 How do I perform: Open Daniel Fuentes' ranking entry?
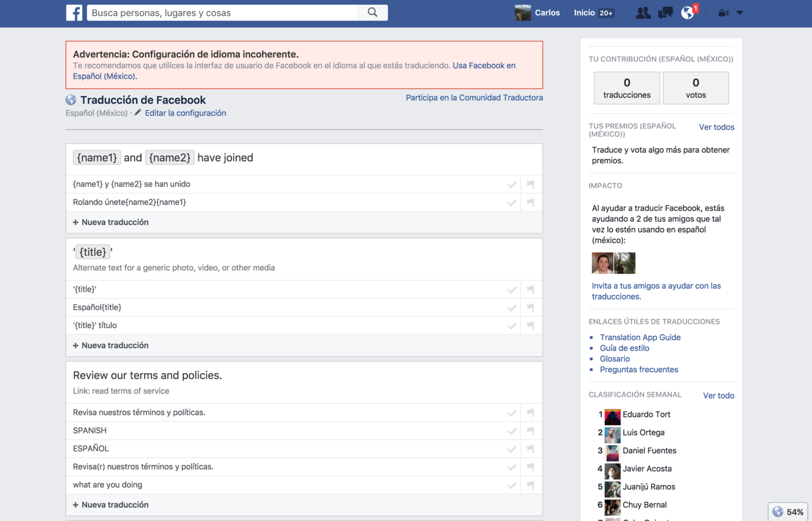[x=649, y=450]
